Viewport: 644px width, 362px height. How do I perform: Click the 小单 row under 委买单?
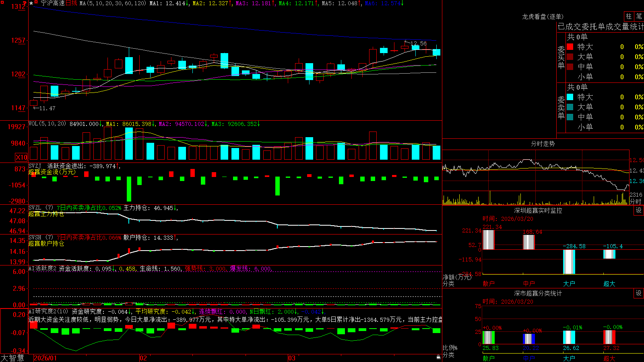click(x=605, y=76)
